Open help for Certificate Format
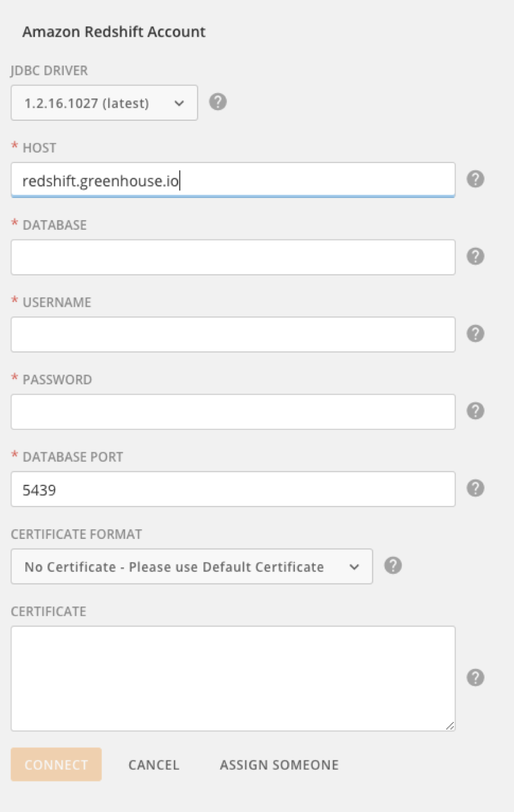 coord(393,566)
